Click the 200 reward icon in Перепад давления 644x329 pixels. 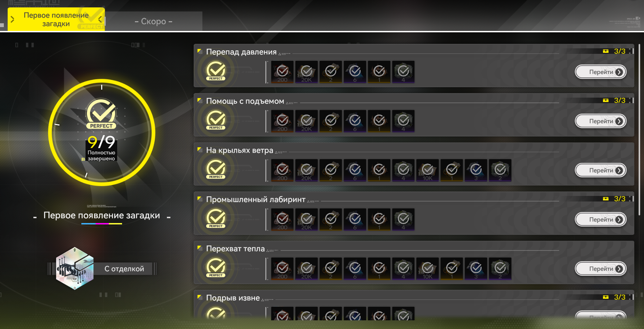click(282, 72)
